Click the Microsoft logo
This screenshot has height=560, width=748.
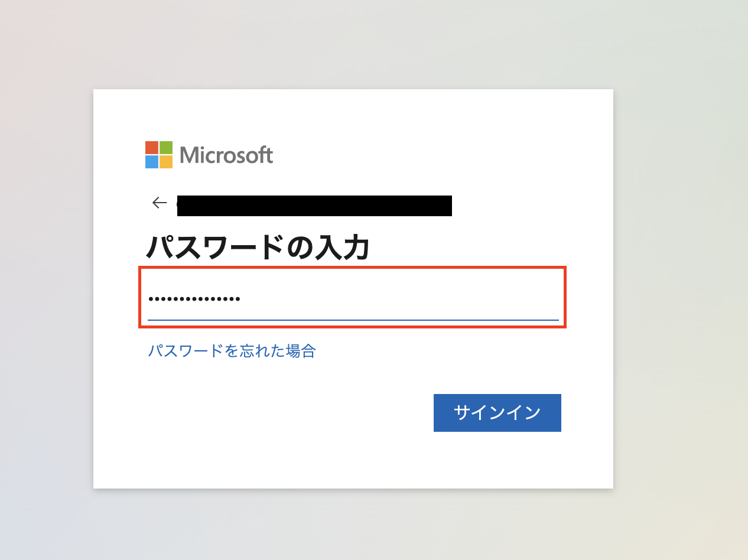click(x=209, y=155)
